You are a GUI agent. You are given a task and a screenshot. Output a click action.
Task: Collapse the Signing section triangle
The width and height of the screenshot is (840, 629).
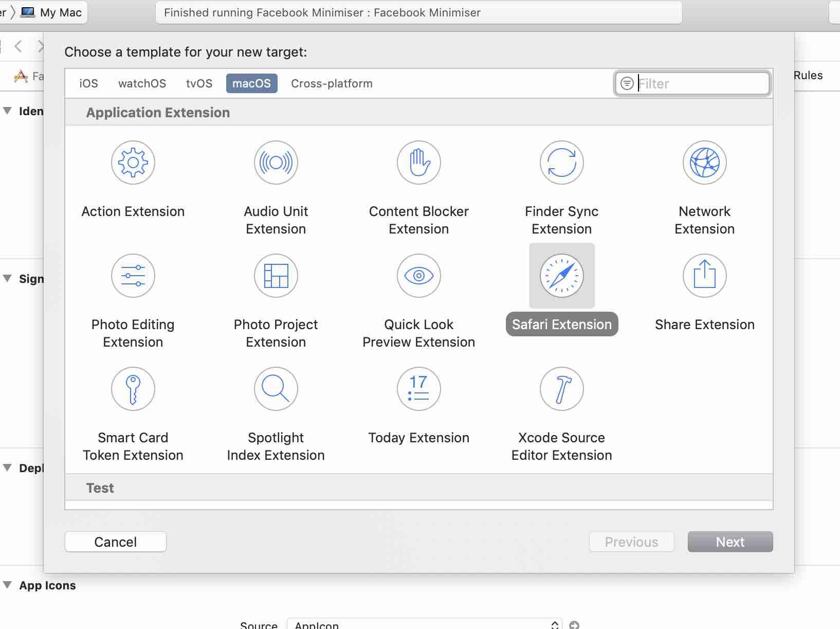click(x=8, y=278)
